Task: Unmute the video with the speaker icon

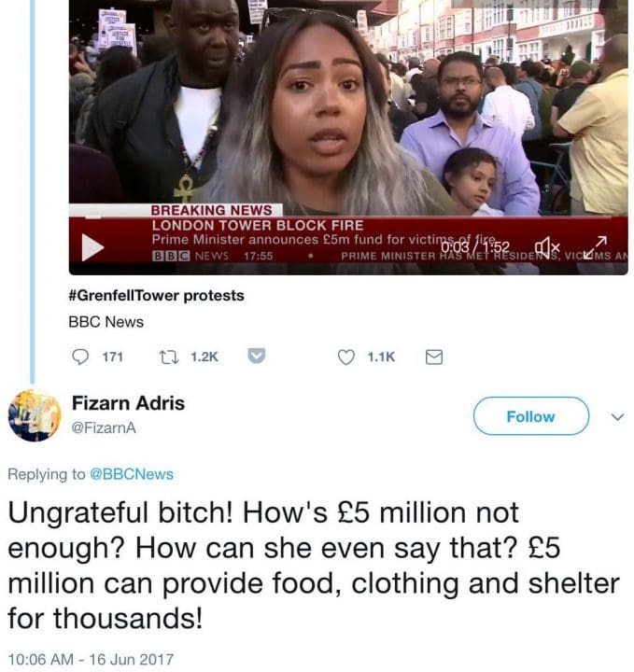Action: coord(547,246)
